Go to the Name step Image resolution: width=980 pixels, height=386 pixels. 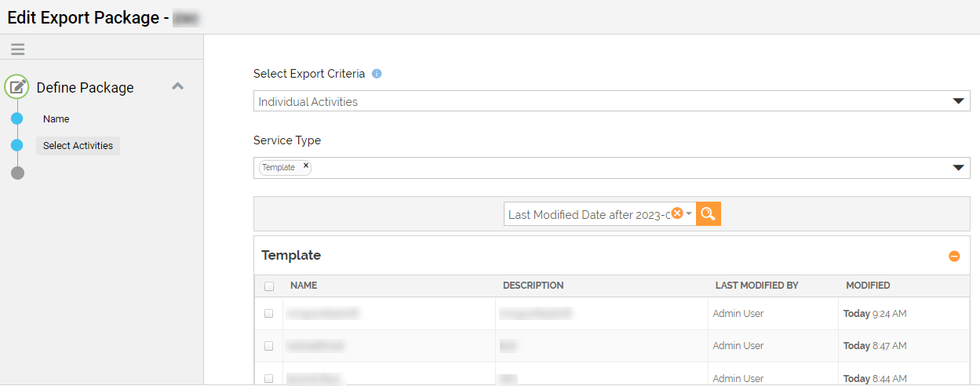(x=56, y=119)
